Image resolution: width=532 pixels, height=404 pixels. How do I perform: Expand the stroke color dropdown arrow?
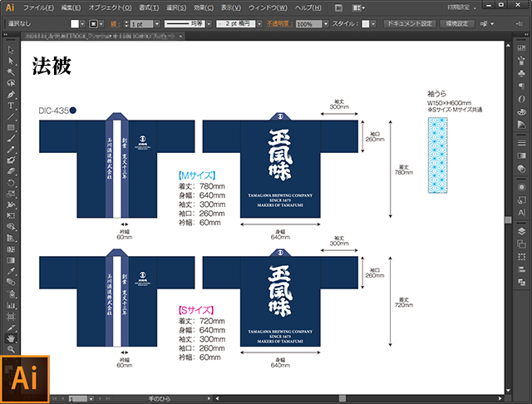point(101,24)
